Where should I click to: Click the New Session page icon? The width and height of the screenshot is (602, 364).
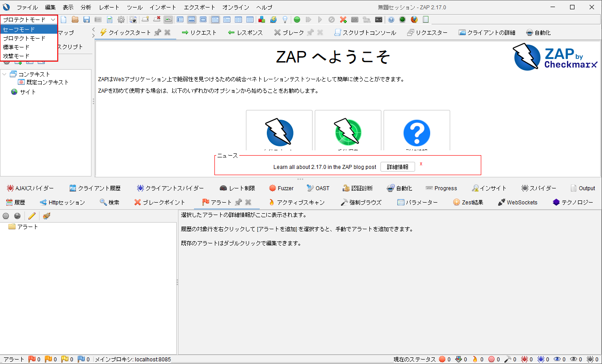63,20
